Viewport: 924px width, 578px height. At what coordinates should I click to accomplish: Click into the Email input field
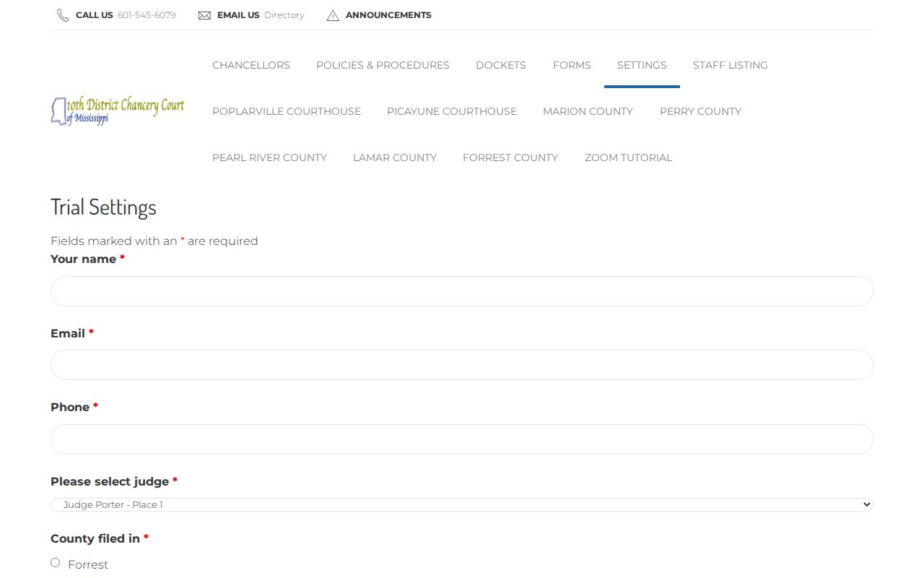(462, 365)
